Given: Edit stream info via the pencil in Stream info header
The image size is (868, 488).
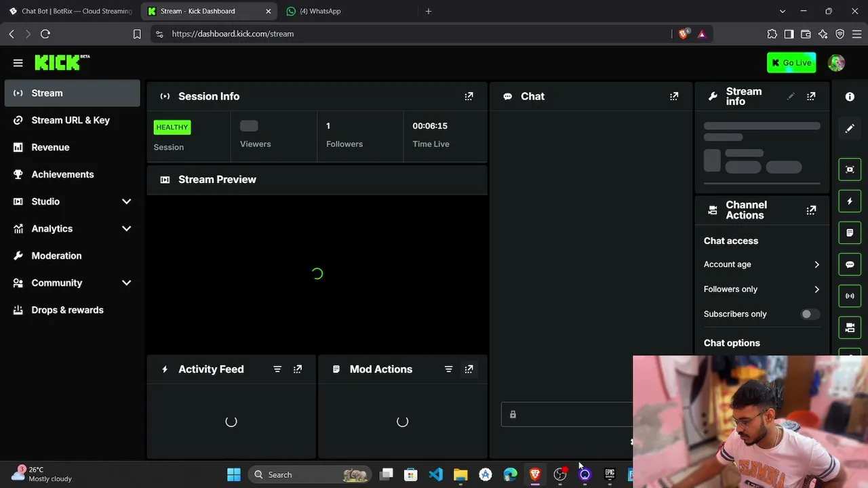Looking at the screenshot, I should [x=791, y=96].
